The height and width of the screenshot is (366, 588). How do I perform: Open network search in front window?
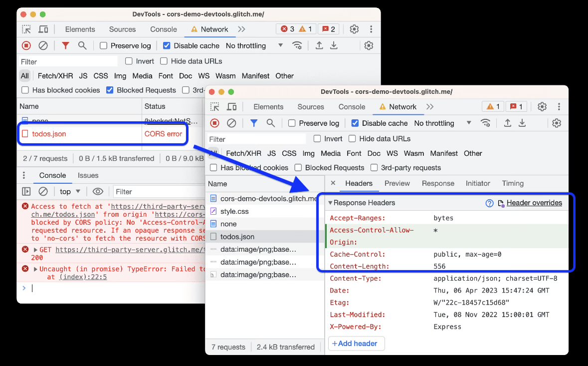tap(270, 123)
